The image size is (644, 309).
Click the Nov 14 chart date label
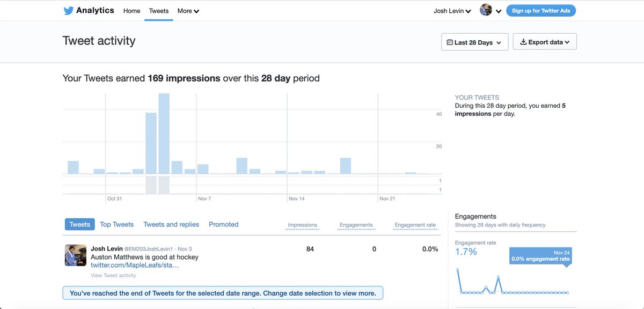(297, 198)
